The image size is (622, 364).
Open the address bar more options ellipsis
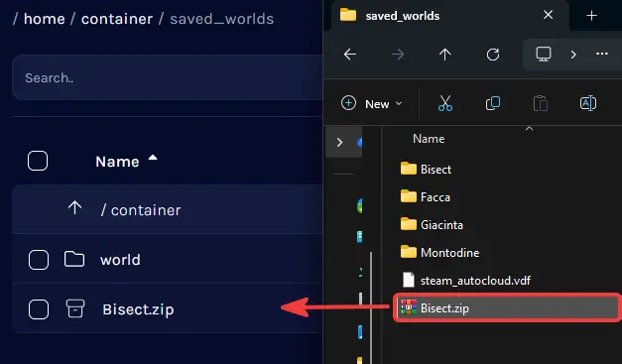(602, 54)
